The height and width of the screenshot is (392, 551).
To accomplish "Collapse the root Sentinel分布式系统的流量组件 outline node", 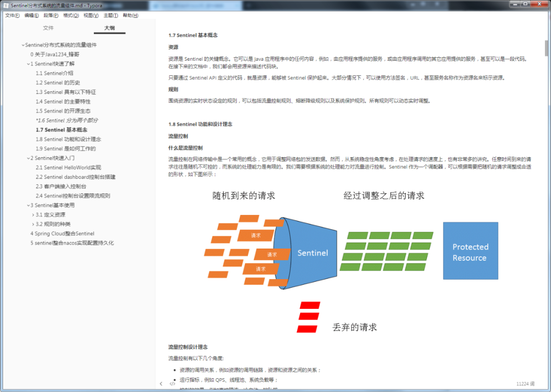I will [23, 45].
